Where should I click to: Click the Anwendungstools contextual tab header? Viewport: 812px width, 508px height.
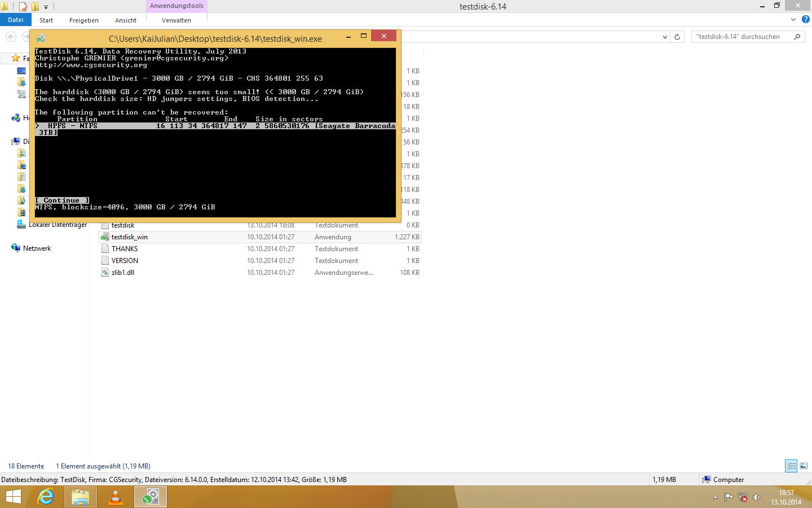point(176,6)
